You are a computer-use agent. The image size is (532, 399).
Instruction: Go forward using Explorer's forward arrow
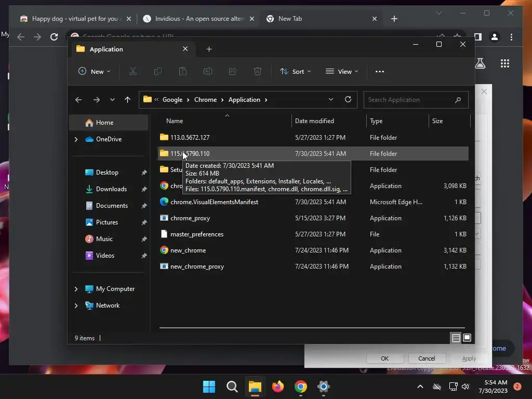click(96, 100)
